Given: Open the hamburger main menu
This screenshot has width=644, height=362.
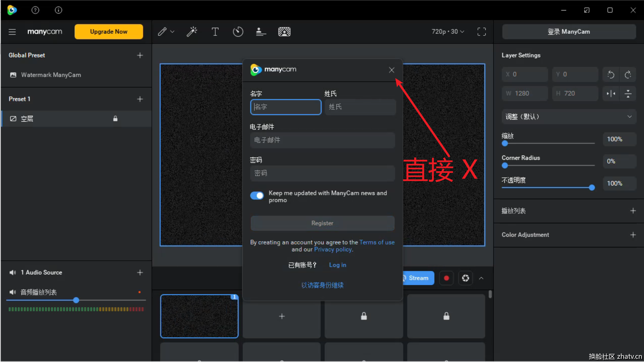Looking at the screenshot, I should [12, 32].
